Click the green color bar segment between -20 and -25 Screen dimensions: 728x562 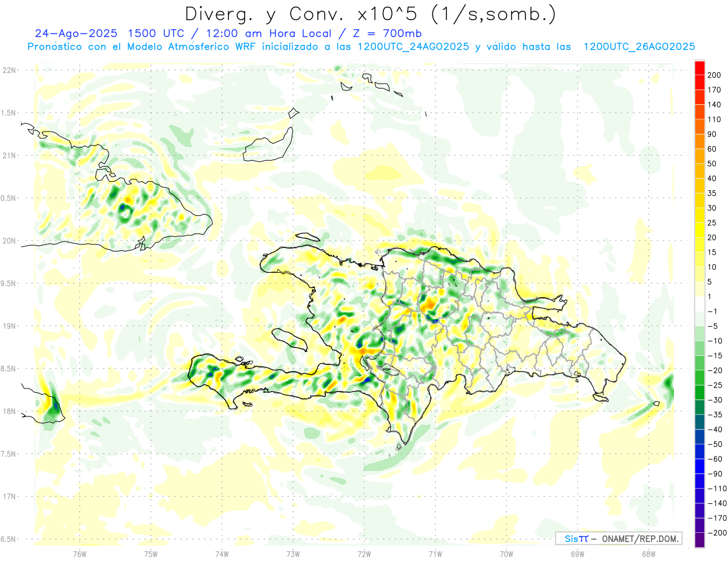(699, 378)
